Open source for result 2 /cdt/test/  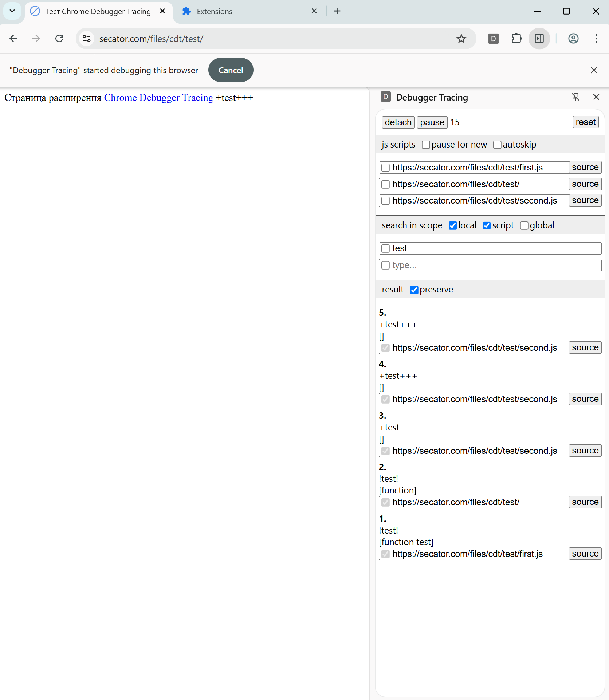585,502
